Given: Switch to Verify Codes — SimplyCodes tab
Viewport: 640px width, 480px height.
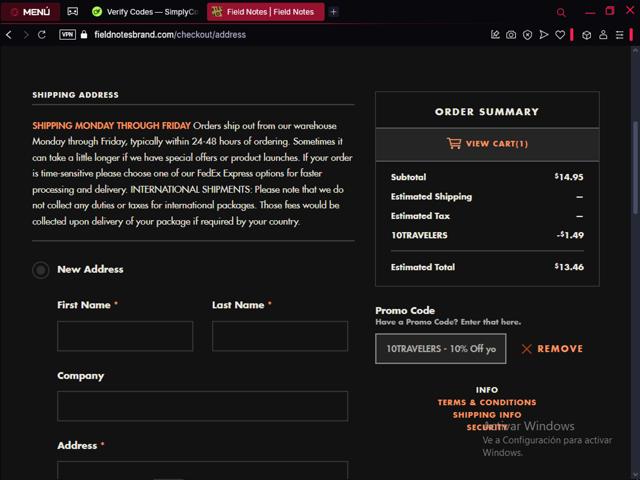Looking at the screenshot, I should [145, 12].
